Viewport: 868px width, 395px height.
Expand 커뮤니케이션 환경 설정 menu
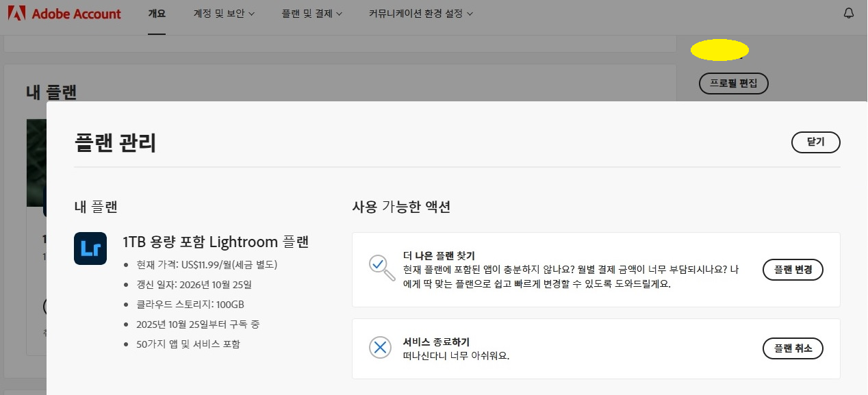point(420,14)
